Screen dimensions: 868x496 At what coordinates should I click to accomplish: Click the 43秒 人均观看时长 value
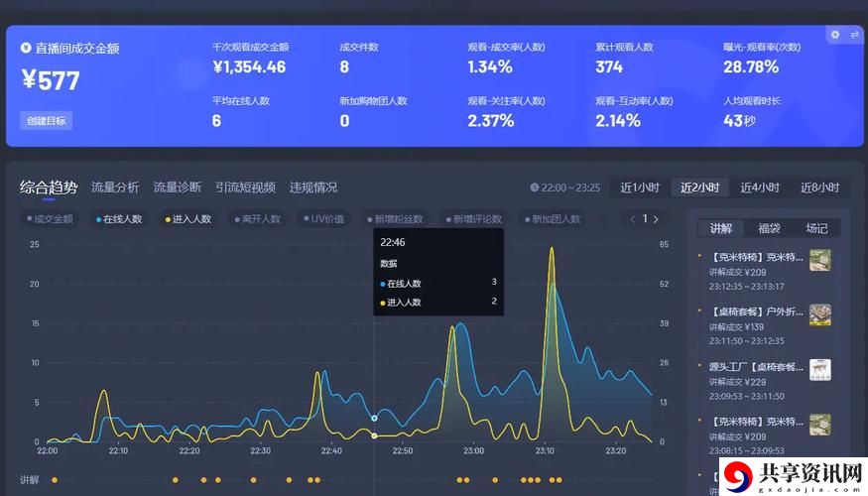pyautogui.click(x=740, y=121)
